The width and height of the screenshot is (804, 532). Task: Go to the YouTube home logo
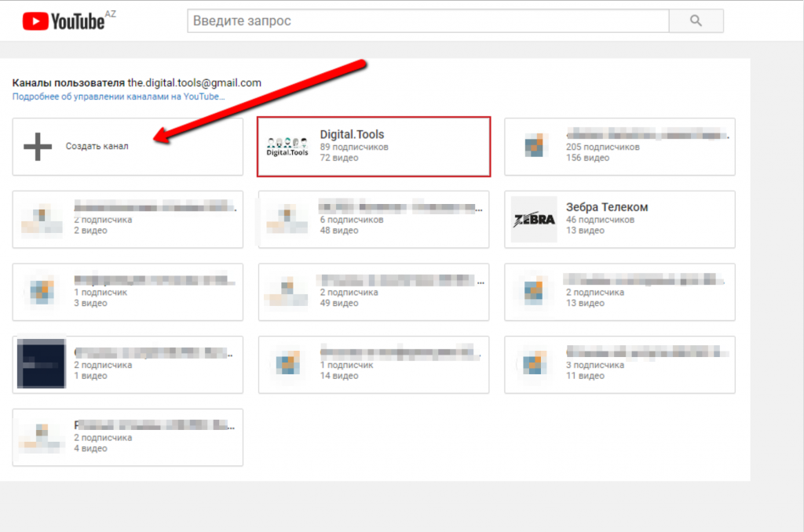point(64,21)
